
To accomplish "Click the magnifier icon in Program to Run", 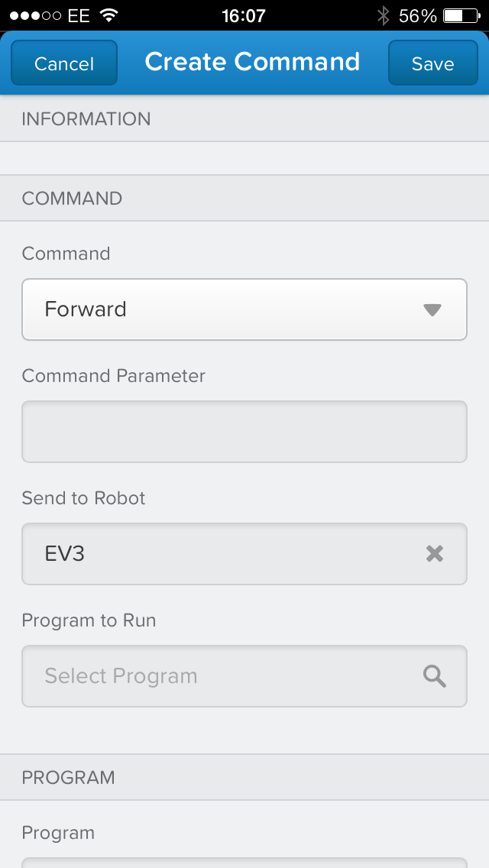I will (435, 676).
